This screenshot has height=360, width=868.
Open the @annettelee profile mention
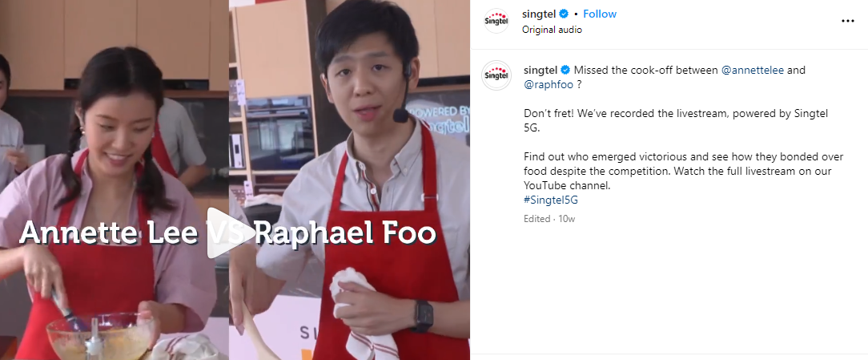pos(753,71)
